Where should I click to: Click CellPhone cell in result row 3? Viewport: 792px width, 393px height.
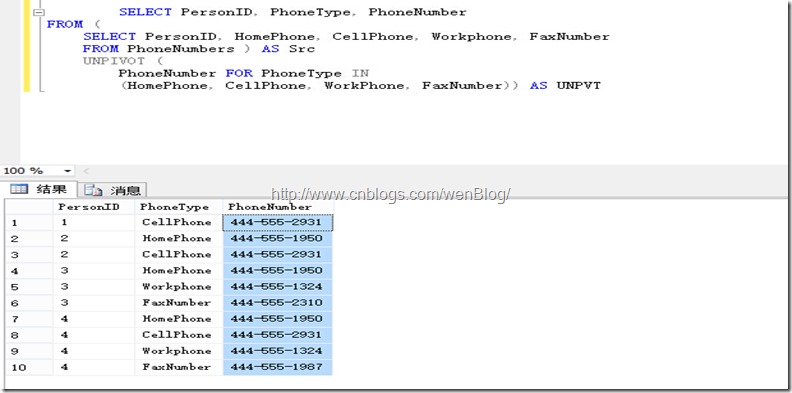178,255
